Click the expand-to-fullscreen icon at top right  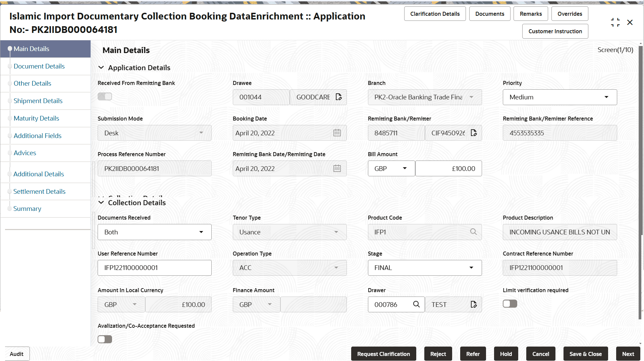[x=615, y=22]
